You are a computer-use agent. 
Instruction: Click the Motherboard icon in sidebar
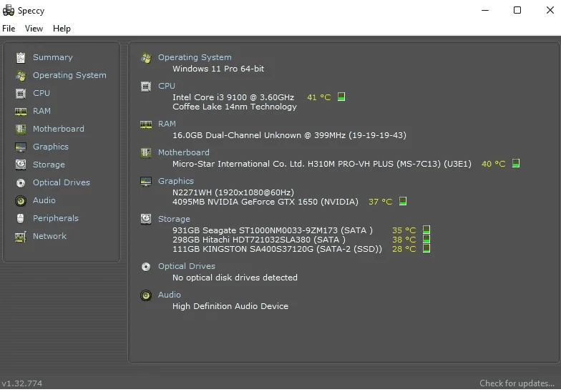(21, 129)
